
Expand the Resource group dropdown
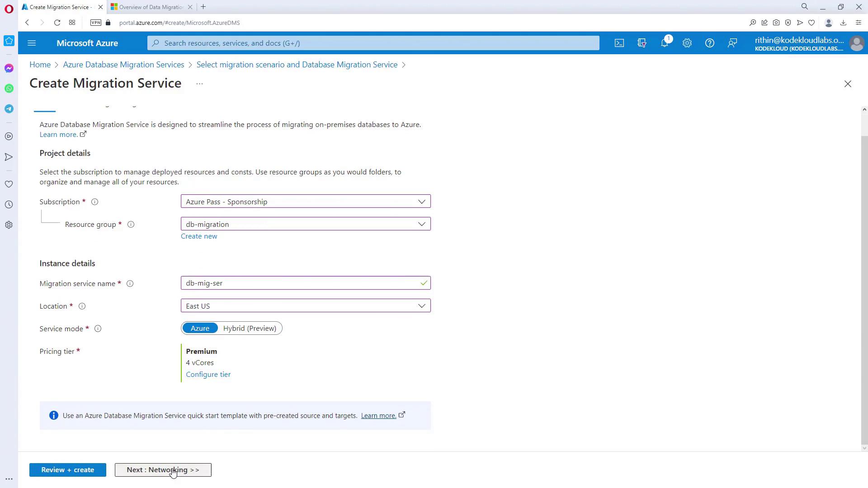pyautogui.click(x=306, y=224)
